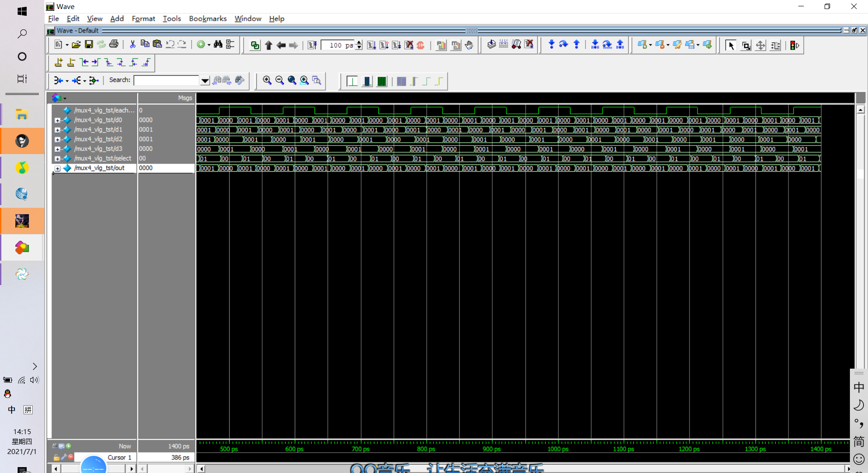Click the up arrow toolbar icon
This screenshot has height=473, width=868.
(x=269, y=45)
